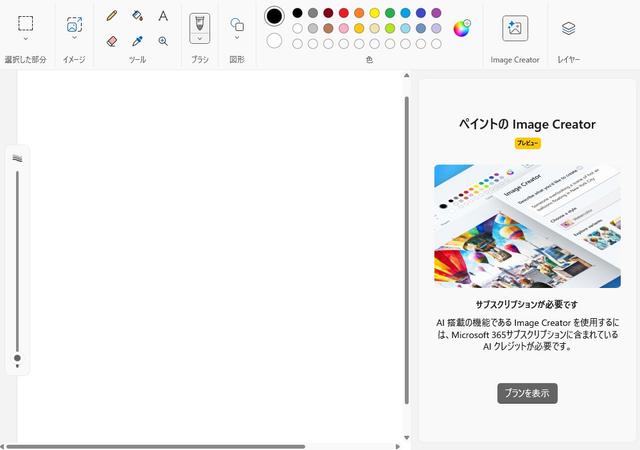Expand the brush types dropdown
The height and width of the screenshot is (450, 640).
[x=200, y=39]
